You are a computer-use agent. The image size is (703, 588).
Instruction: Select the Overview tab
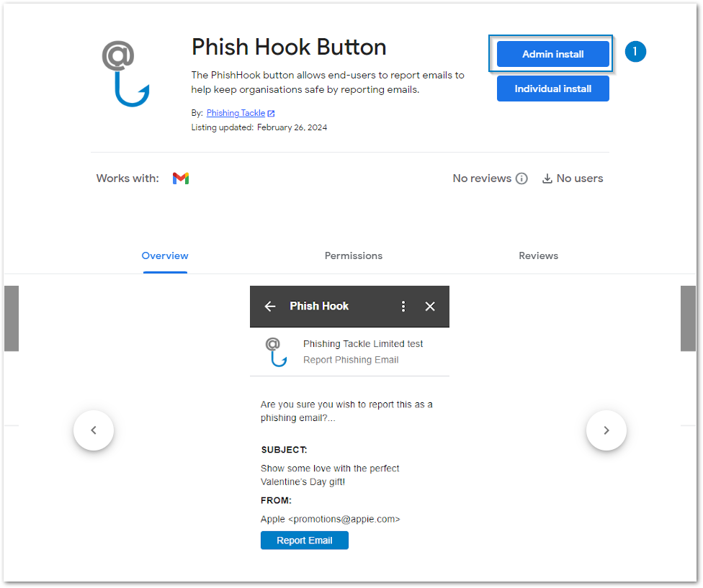coord(165,255)
